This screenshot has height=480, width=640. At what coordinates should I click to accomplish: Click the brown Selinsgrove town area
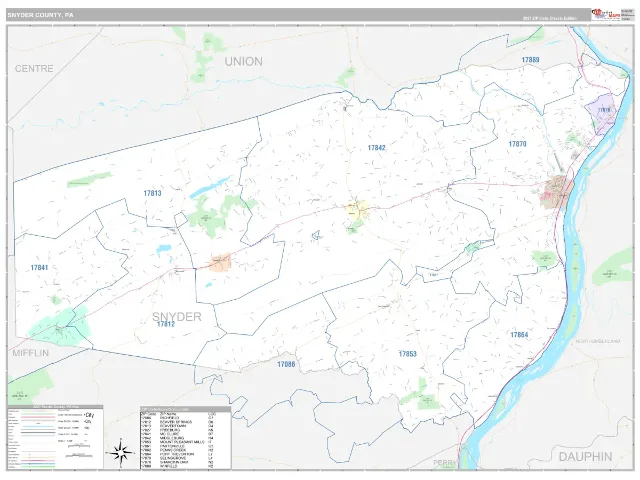pyautogui.click(x=556, y=192)
